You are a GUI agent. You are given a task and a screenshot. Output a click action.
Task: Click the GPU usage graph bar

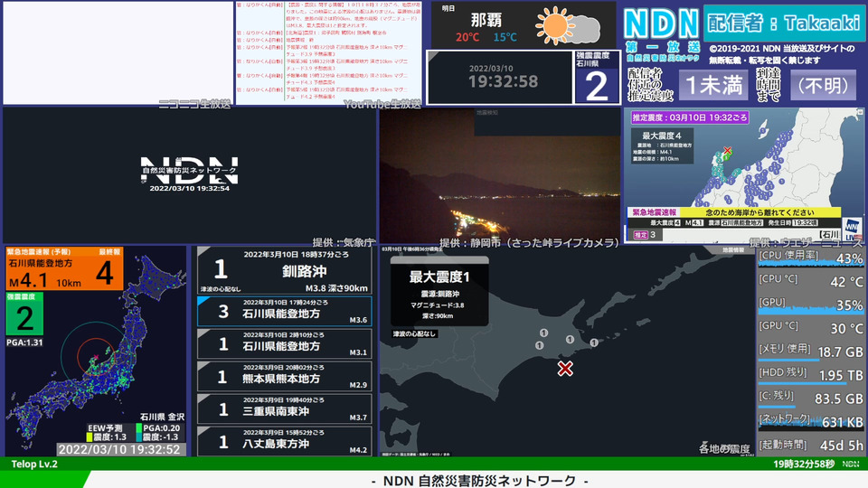(811, 312)
